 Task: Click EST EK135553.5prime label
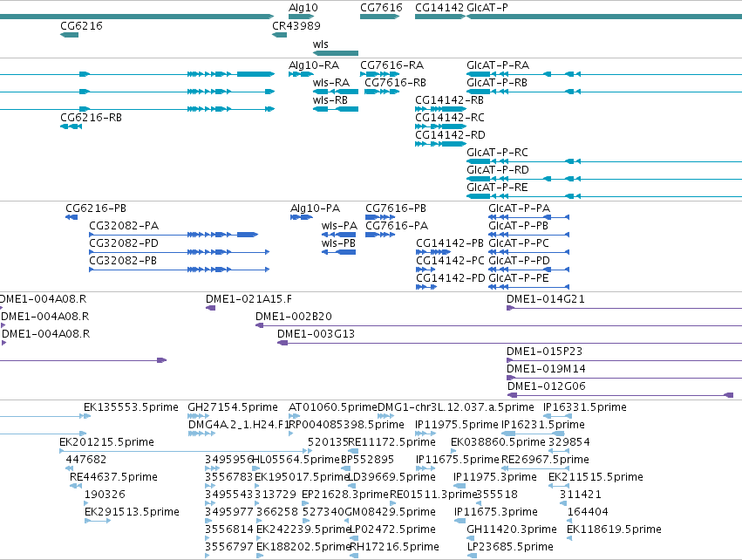[131, 407]
